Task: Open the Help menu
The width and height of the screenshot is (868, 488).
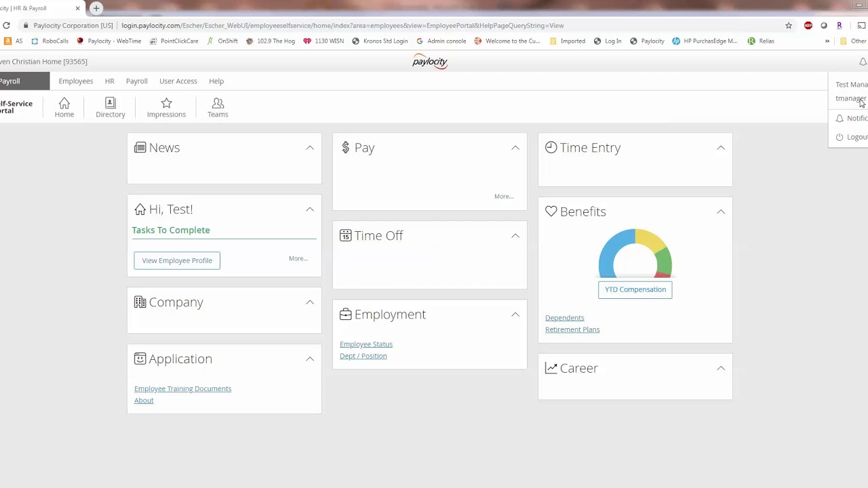Action: click(x=216, y=81)
